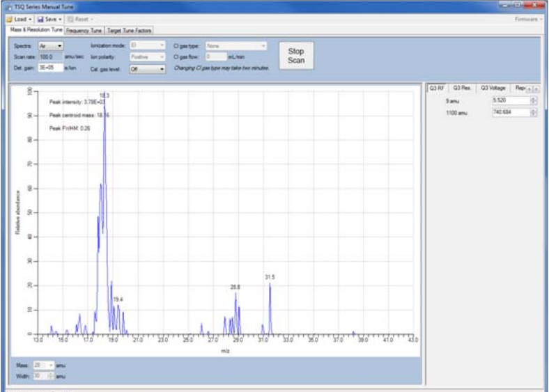Open the Target Tune Factors tab
This screenshot has width=549, height=392.
pyautogui.click(x=129, y=31)
